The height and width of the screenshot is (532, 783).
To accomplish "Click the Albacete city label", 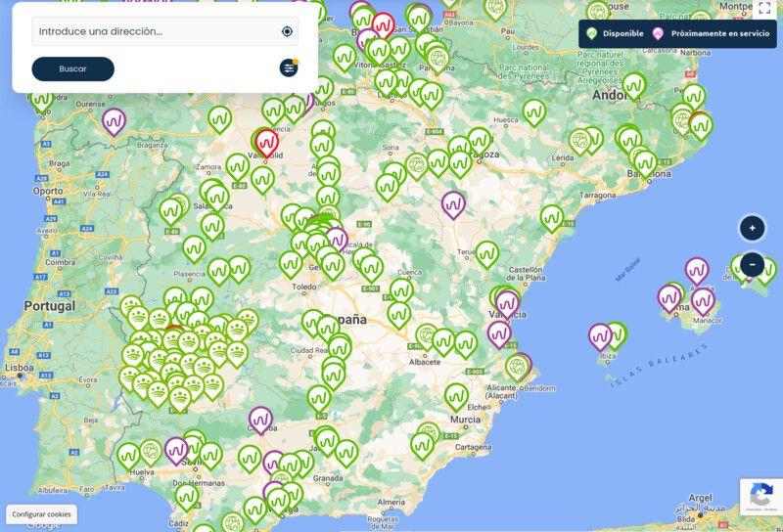I will point(425,362).
